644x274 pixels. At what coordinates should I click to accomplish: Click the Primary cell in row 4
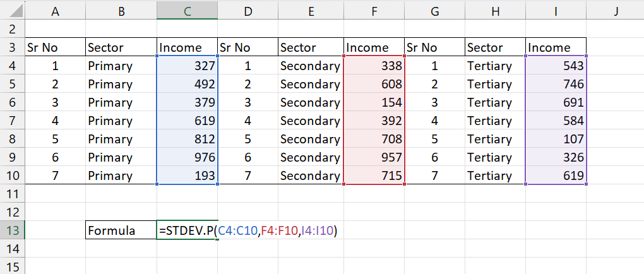[x=121, y=66]
